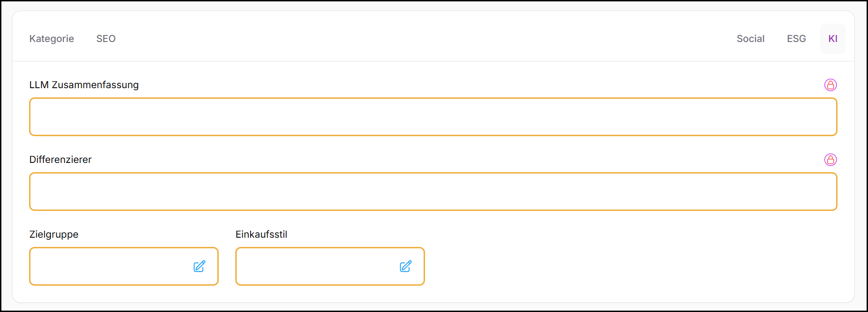Click the LLM Zusammenfassung label

click(x=84, y=85)
